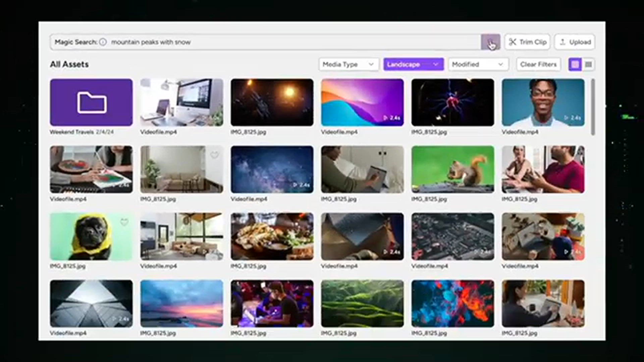Click the assets panel vertical scrollbar
Image resolution: width=644 pixels, height=362 pixels.
(x=593, y=107)
